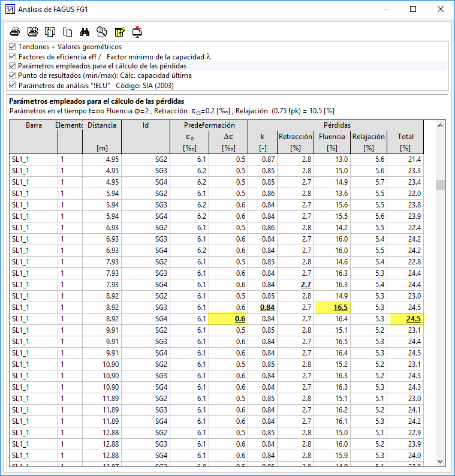Click Fluencia value 15.2
Image resolution: width=455 pixels, height=476 pixels.
(342, 364)
